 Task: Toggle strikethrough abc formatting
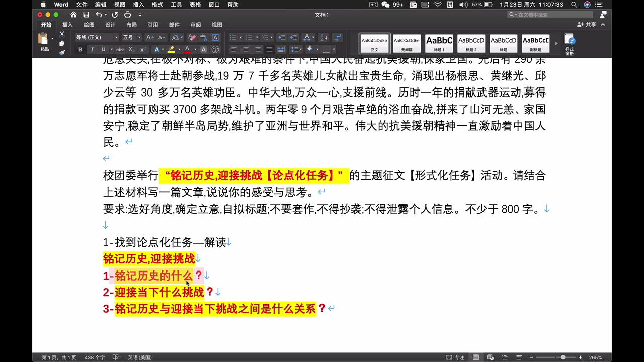coord(120,49)
